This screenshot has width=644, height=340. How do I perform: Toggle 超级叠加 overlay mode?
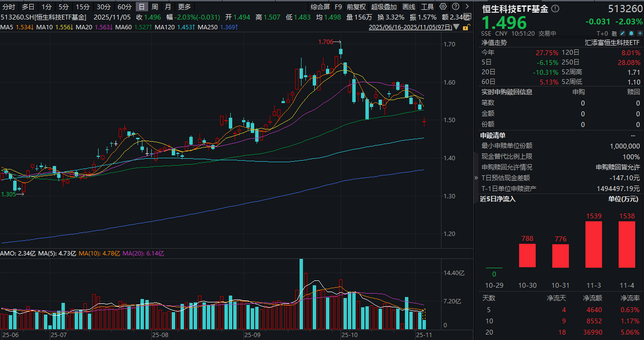384,7
